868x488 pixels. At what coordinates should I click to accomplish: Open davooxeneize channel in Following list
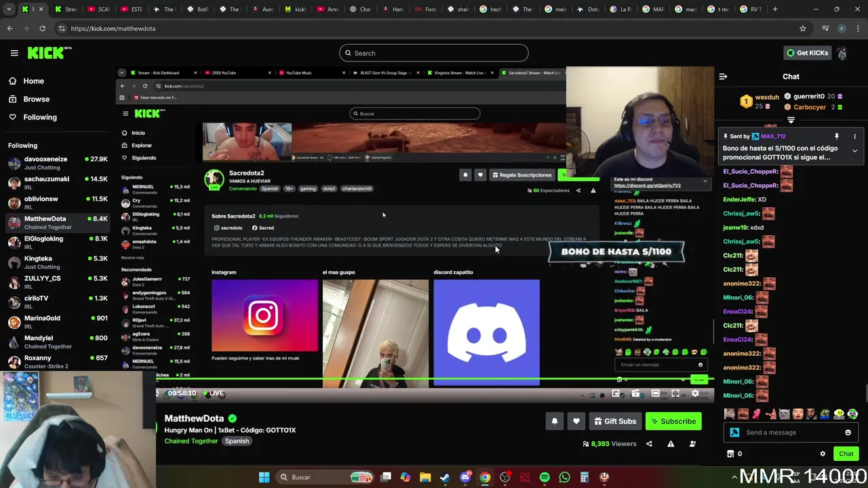(x=58, y=163)
